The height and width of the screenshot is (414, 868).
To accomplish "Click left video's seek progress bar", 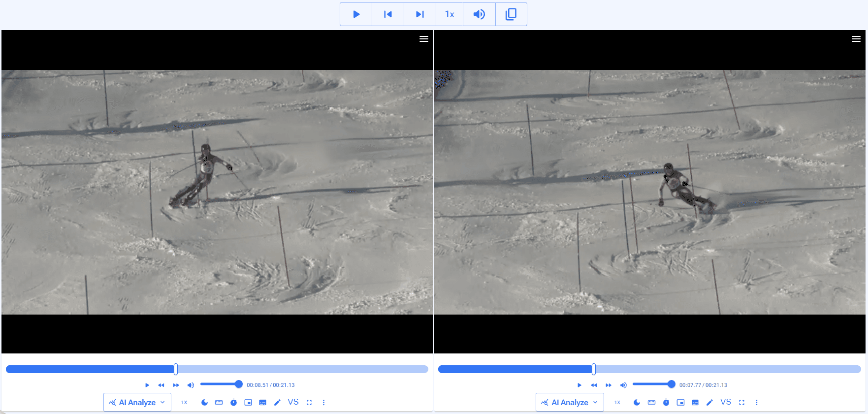I will [217, 369].
